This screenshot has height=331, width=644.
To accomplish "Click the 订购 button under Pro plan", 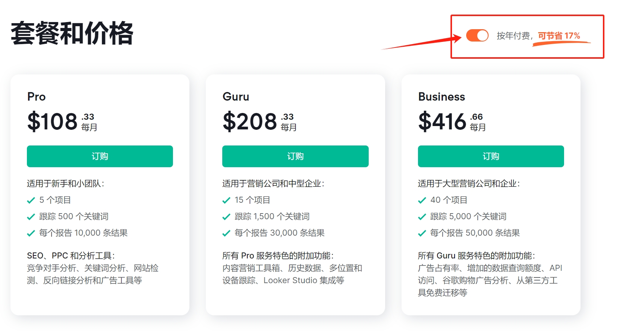I will pos(99,156).
